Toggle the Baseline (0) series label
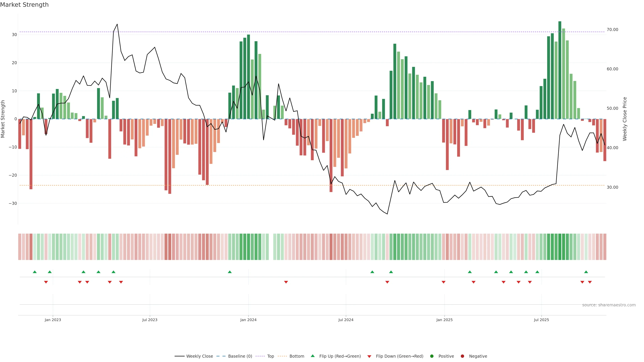This screenshot has height=362, width=644. tap(240, 356)
